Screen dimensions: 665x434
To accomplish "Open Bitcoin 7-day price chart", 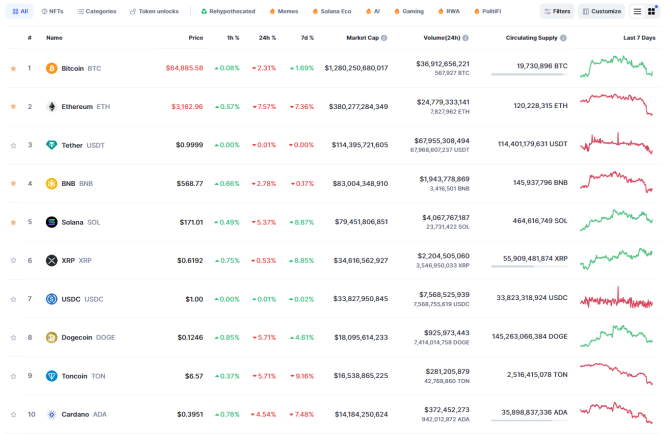I will pos(616,67).
